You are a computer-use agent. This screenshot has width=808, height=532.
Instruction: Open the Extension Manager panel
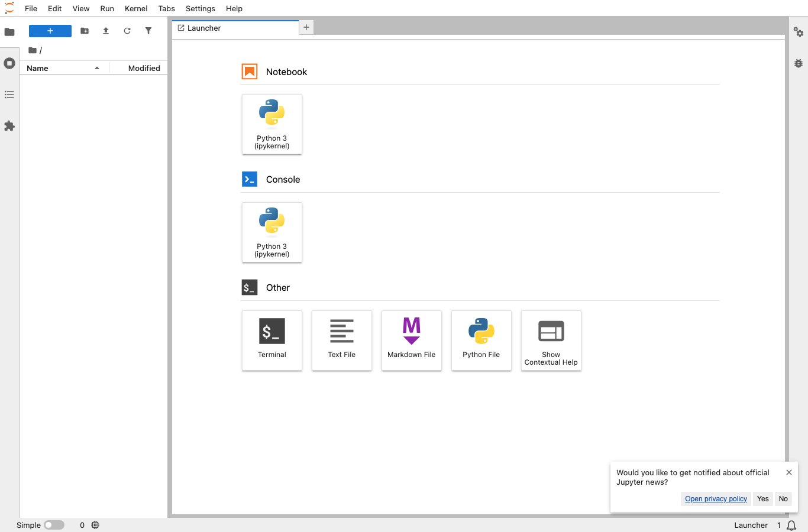[x=9, y=126]
